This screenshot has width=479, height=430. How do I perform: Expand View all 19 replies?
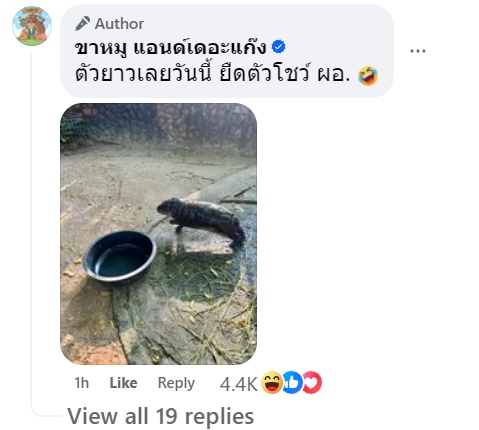click(x=161, y=416)
